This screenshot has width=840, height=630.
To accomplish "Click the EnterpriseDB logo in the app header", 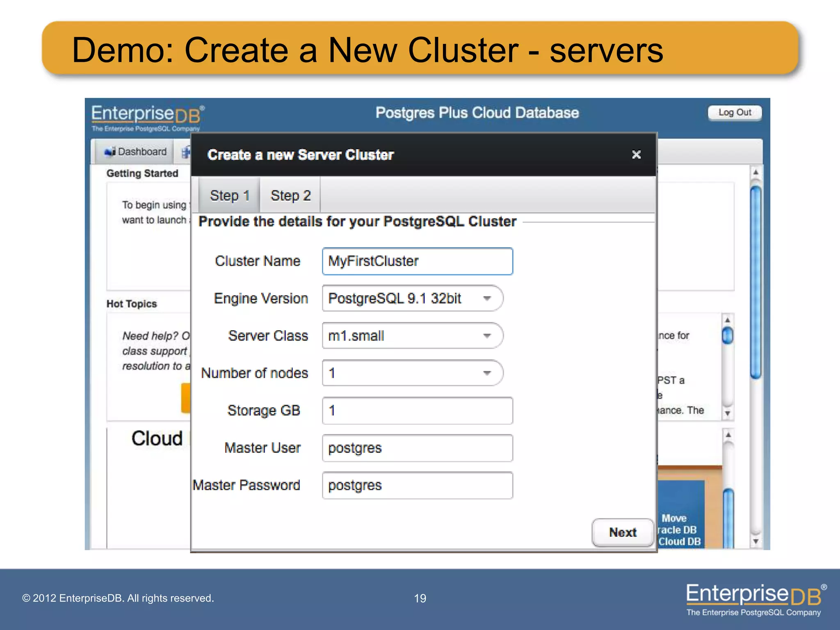I will click(148, 118).
